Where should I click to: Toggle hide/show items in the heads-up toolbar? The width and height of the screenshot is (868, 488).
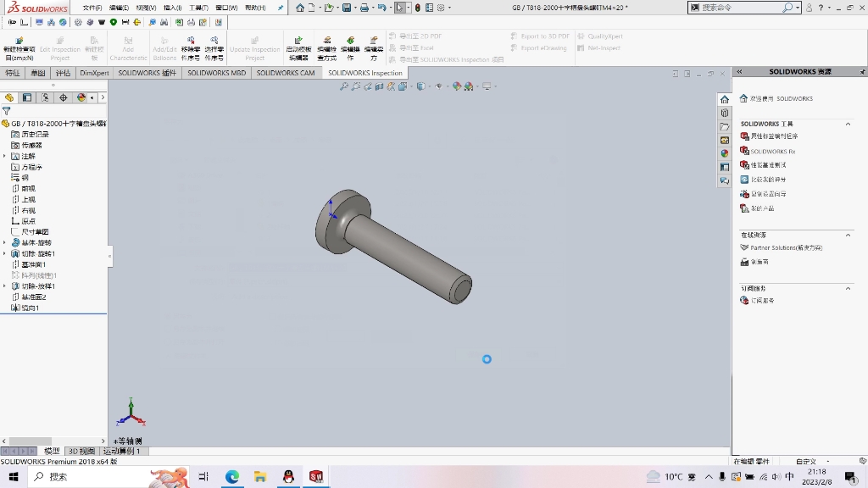439,86
